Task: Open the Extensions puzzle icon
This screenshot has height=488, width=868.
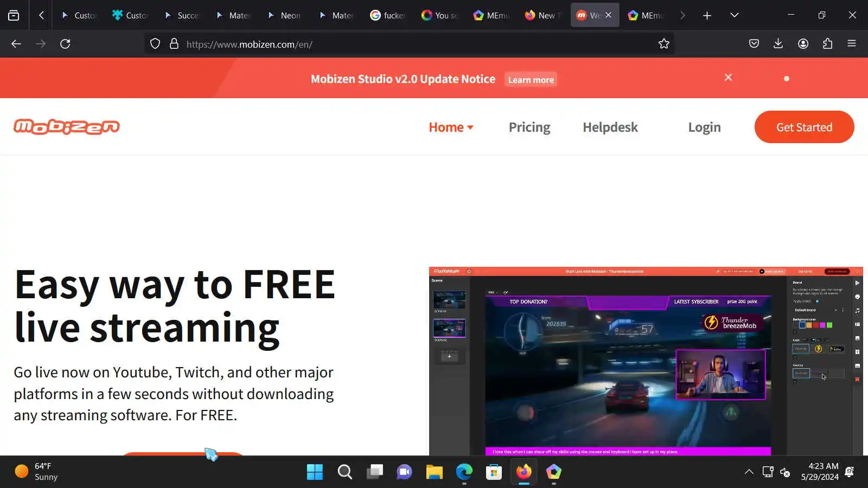Action: click(827, 44)
